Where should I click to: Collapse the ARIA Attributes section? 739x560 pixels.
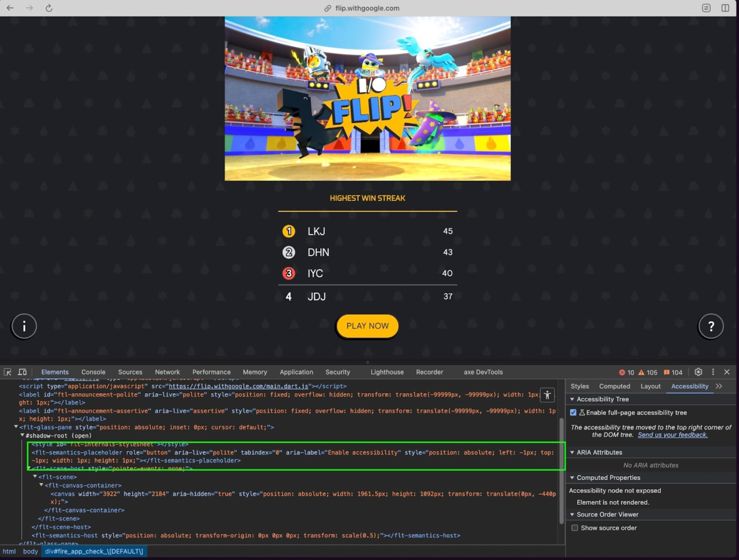click(572, 452)
